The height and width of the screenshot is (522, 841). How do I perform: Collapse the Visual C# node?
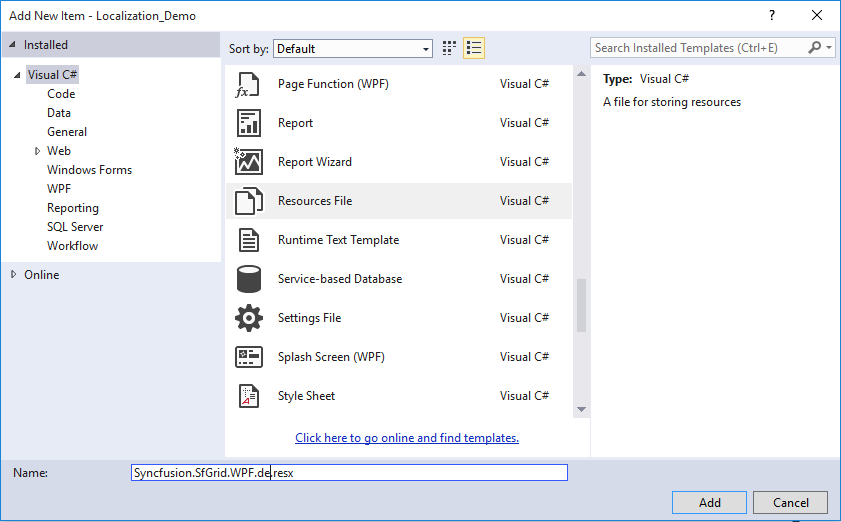[x=18, y=75]
